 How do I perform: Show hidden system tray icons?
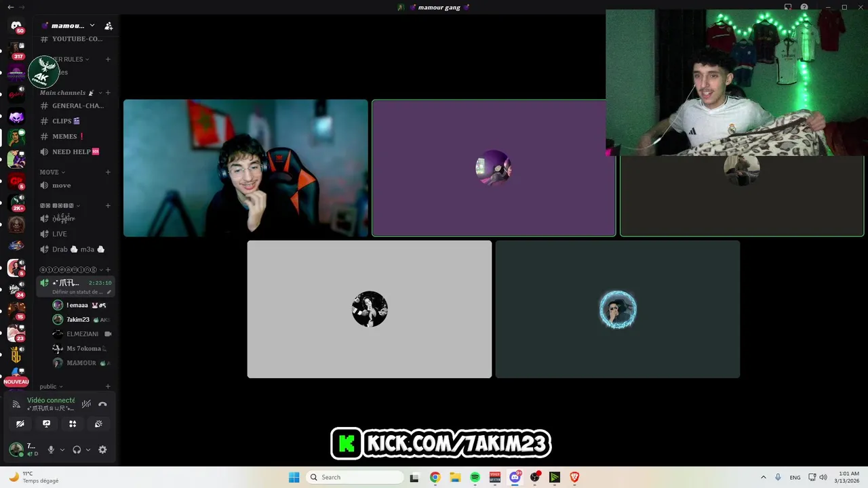click(763, 477)
